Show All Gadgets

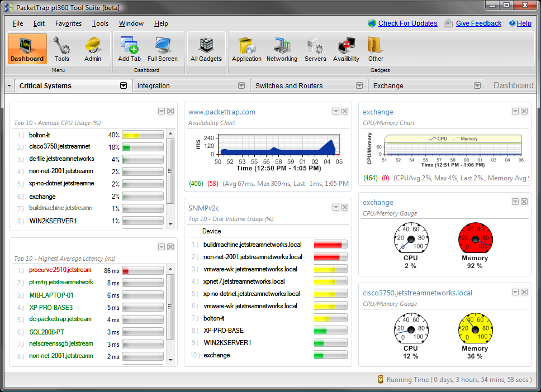point(206,49)
